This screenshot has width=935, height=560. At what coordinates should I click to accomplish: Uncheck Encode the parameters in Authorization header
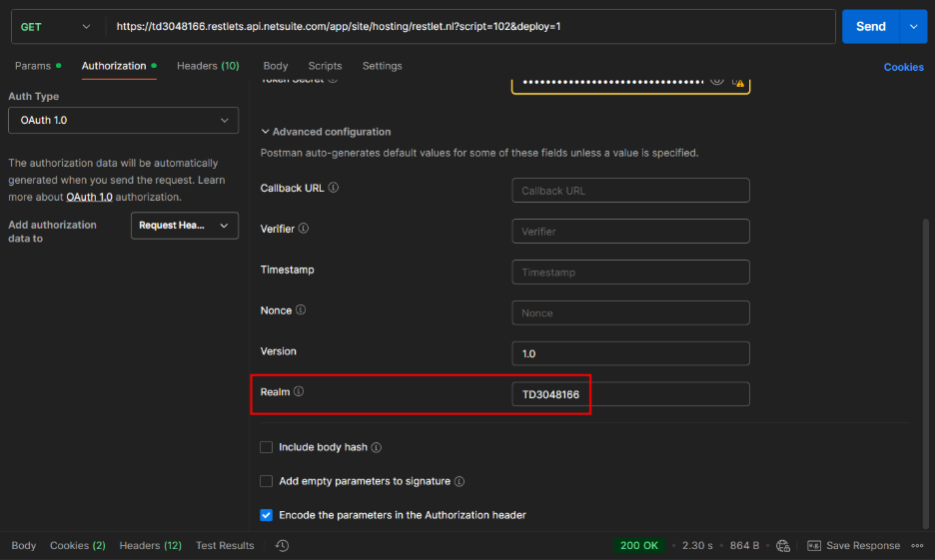(x=266, y=515)
